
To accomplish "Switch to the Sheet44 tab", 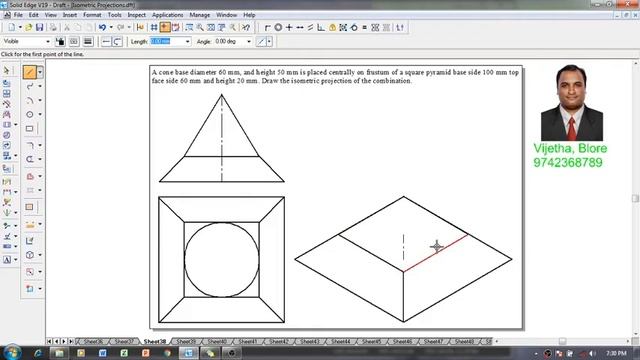I will tap(340, 341).
